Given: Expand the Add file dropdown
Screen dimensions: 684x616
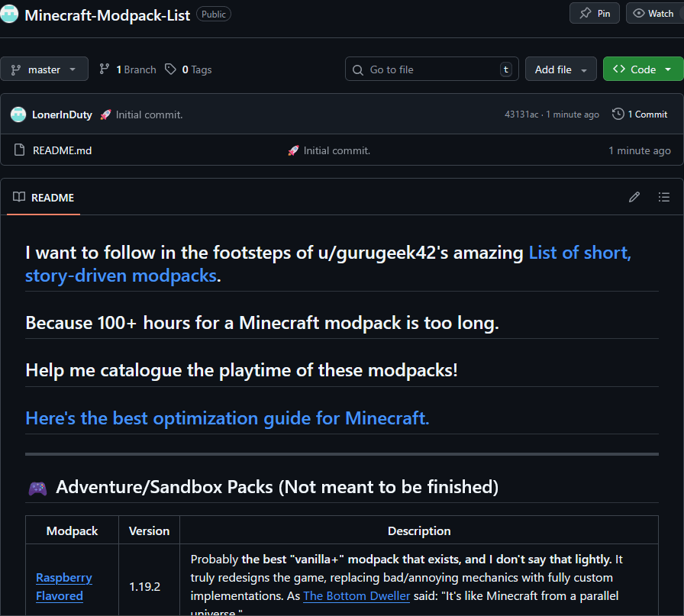Looking at the screenshot, I should click(x=560, y=69).
